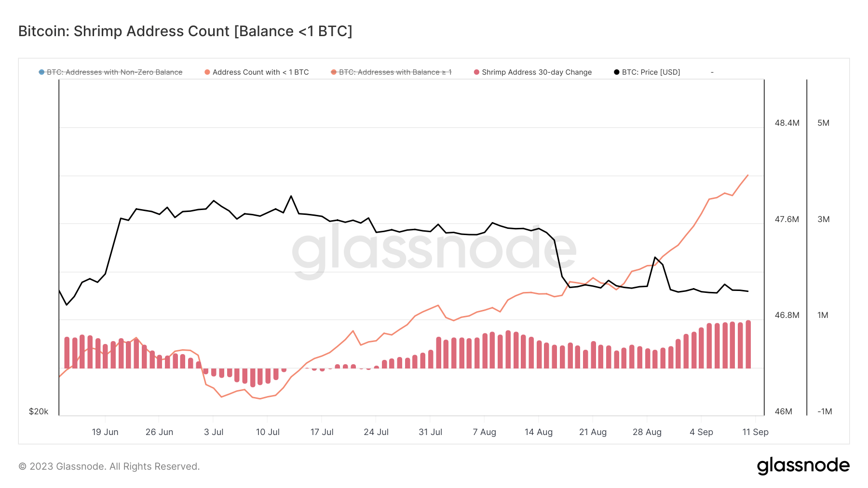The width and height of the screenshot is (868, 488).
Task: Click the '4 Sep' x-axis label
Action: 701,432
